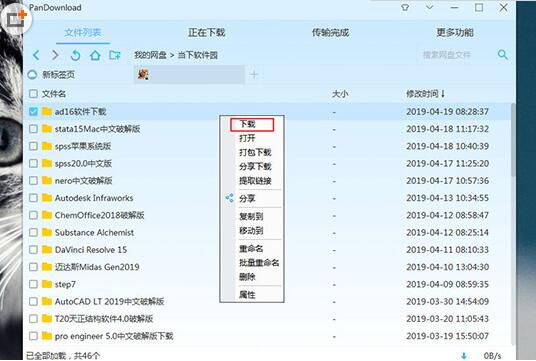Click the vertical scrollbar of file list

pyautogui.click(x=513, y=140)
